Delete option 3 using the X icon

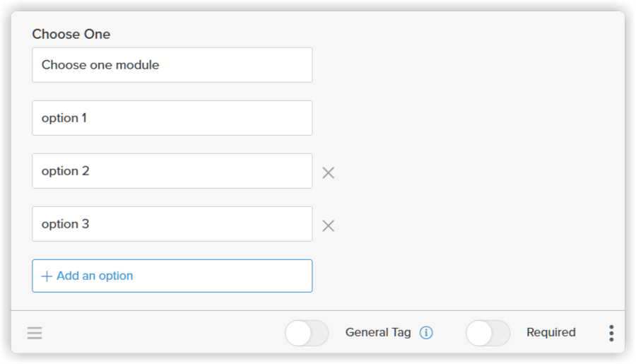(328, 225)
